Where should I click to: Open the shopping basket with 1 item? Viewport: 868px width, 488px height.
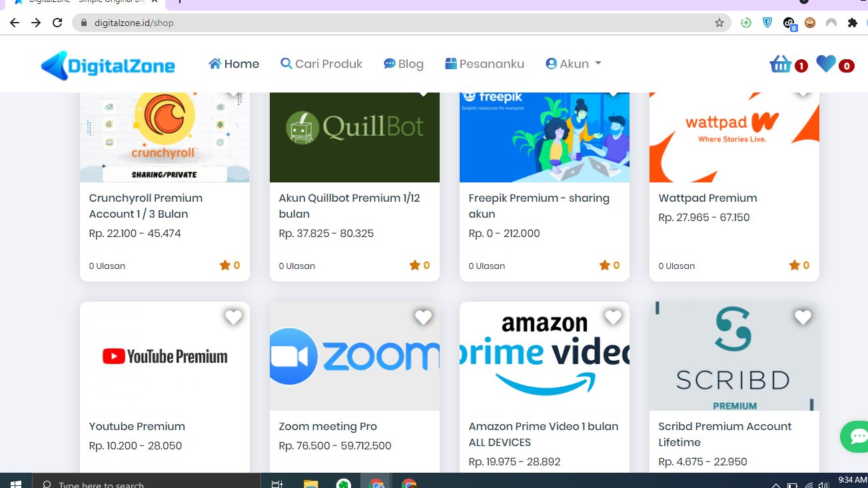coord(780,64)
